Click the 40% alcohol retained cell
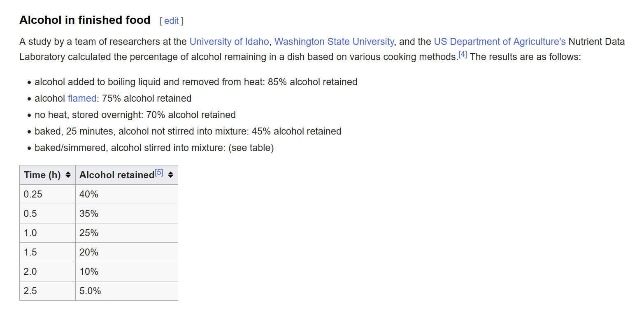The height and width of the screenshot is (309, 644). click(x=89, y=194)
